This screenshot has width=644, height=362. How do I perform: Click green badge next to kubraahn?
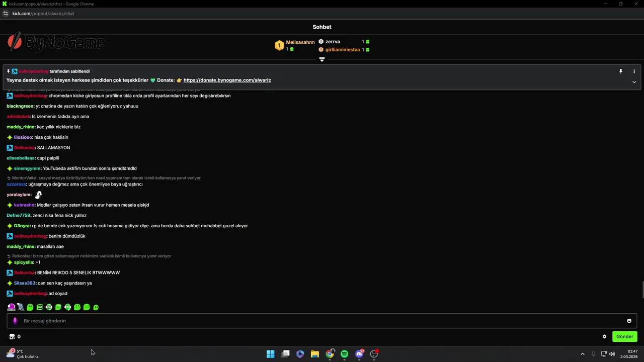10,205
